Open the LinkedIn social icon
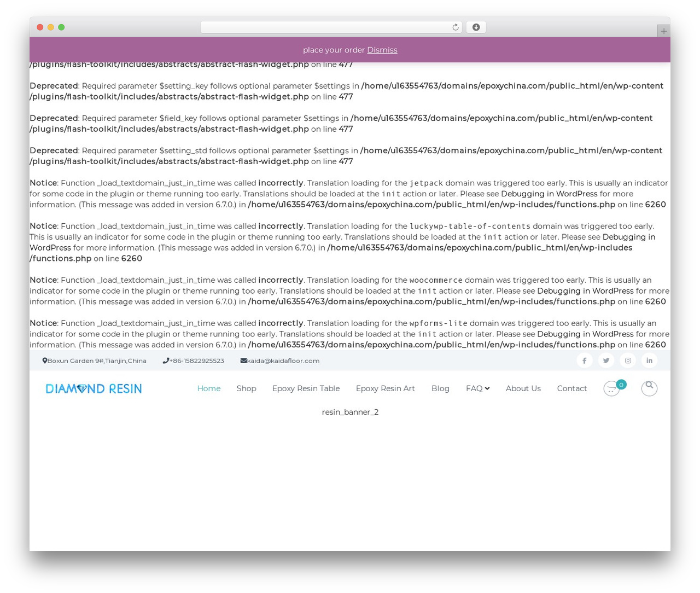This screenshot has width=700, height=593. (649, 361)
